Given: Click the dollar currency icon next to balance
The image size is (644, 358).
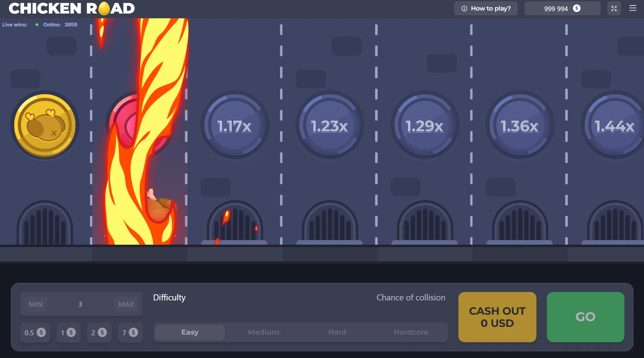Looking at the screenshot, I should (x=577, y=8).
